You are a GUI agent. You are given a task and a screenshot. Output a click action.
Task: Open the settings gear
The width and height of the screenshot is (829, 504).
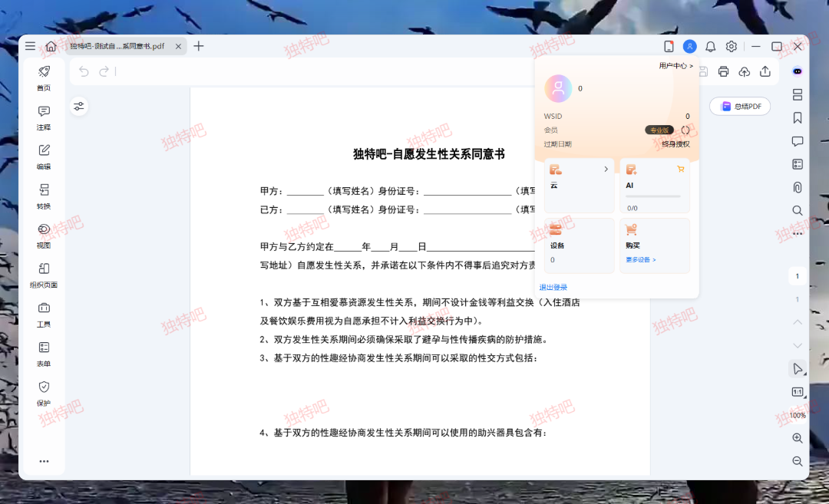[x=732, y=47]
